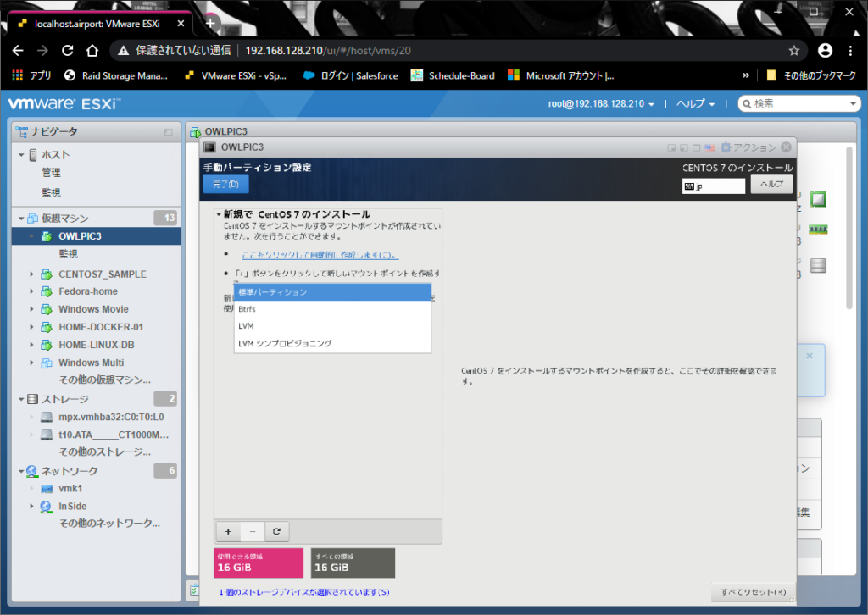Click the vmk1 network adapter icon

coord(47,489)
